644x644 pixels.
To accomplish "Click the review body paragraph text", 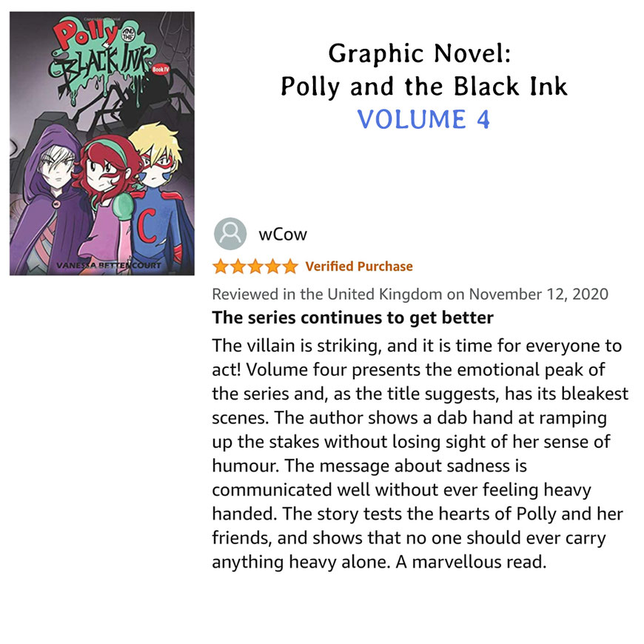I will coord(420,454).
